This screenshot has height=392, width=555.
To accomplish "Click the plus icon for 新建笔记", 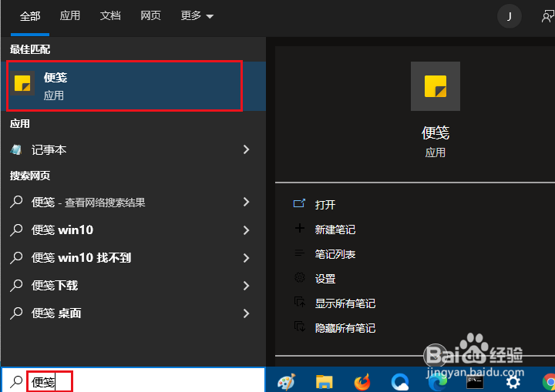I will point(299,228).
